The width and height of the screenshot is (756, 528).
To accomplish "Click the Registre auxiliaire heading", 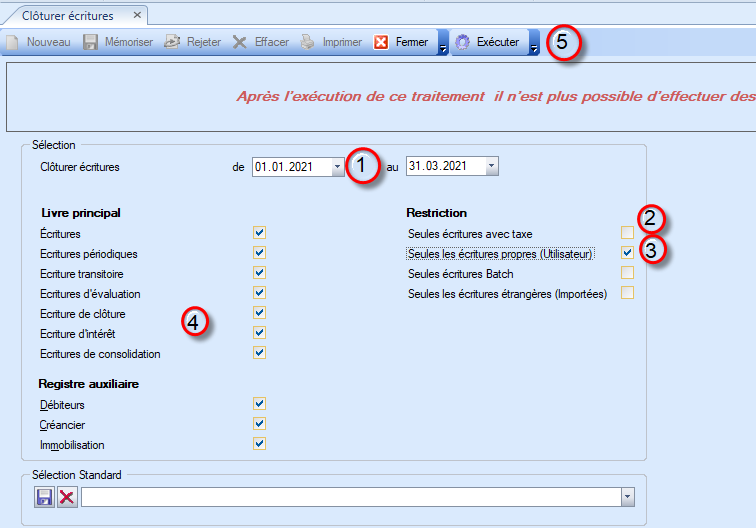I will (89, 384).
